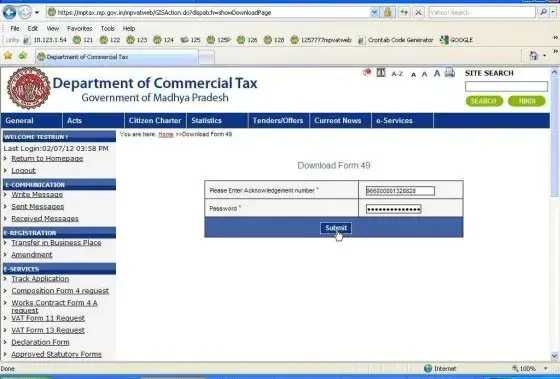
Task: Open the Home button dropdown arrow
Action: click(545, 56)
